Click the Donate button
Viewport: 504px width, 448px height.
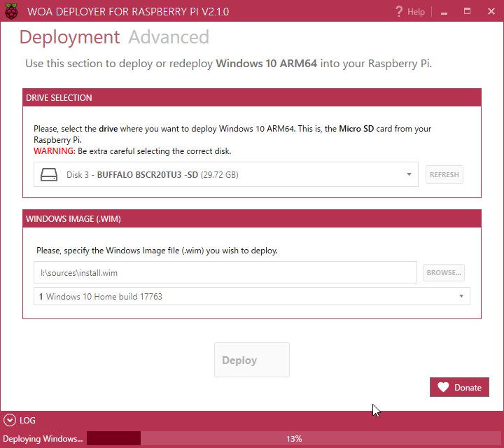click(459, 387)
